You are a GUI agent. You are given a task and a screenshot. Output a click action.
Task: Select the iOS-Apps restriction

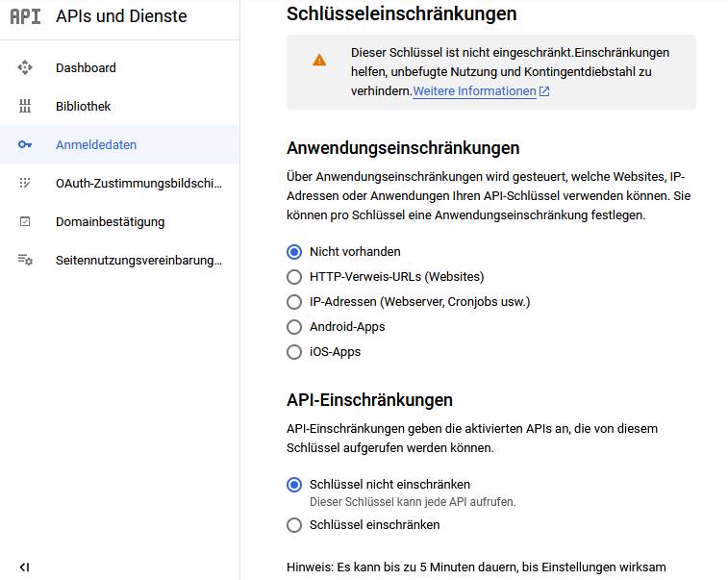294,352
